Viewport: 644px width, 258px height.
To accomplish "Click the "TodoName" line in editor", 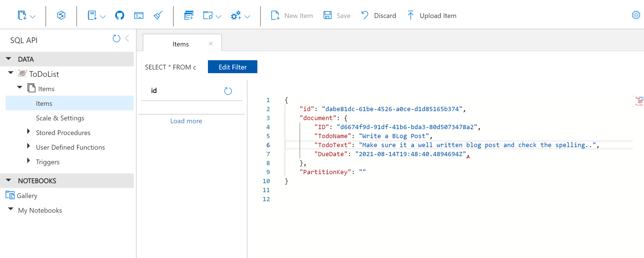I will point(373,136).
